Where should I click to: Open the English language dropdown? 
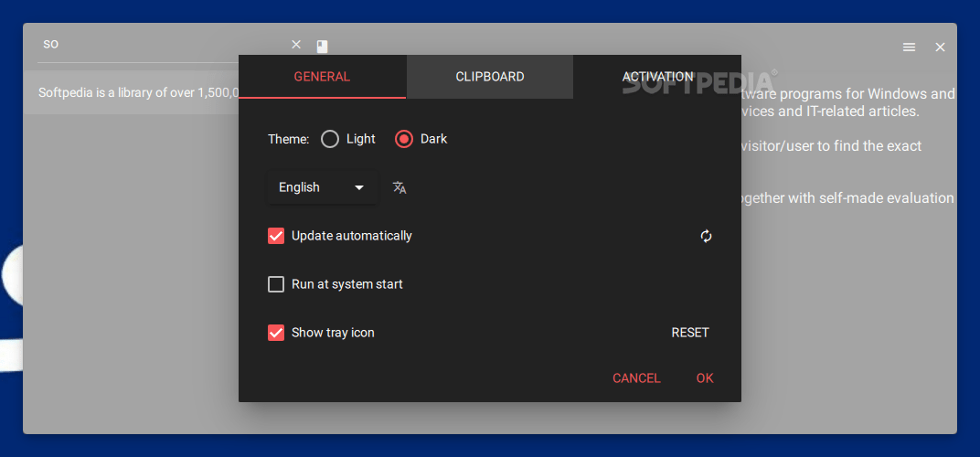tap(322, 187)
